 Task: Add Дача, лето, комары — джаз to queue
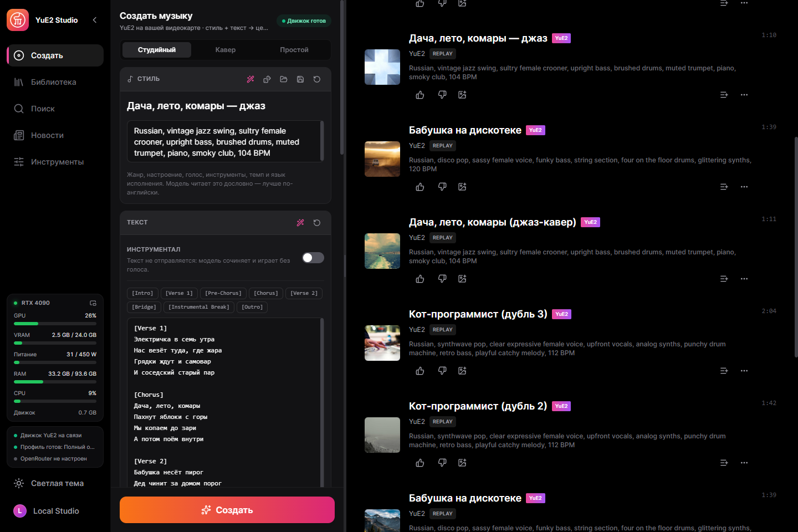tap(724, 95)
